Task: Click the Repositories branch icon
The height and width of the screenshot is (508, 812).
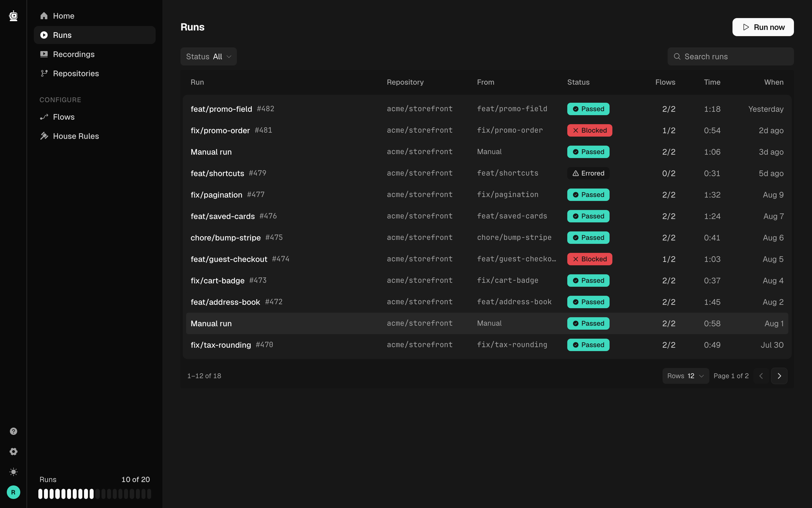Action: (44, 73)
